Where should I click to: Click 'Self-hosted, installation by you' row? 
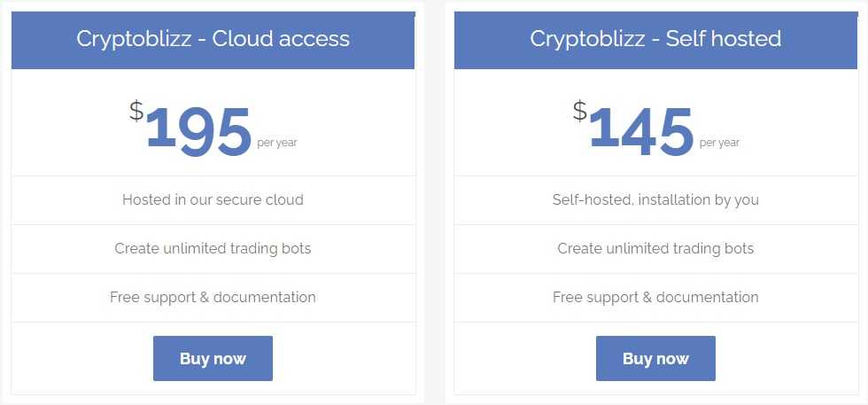tap(655, 199)
